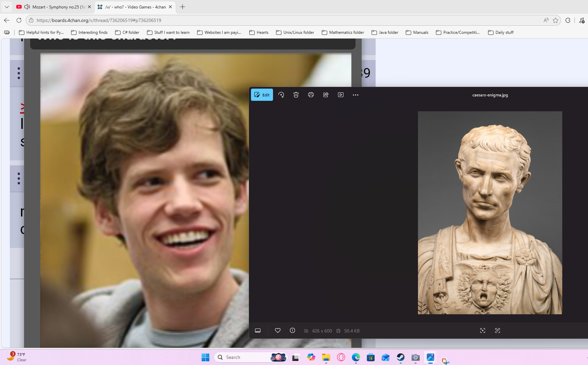
Task: Launch Copilot from the taskbar
Action: pos(311,357)
